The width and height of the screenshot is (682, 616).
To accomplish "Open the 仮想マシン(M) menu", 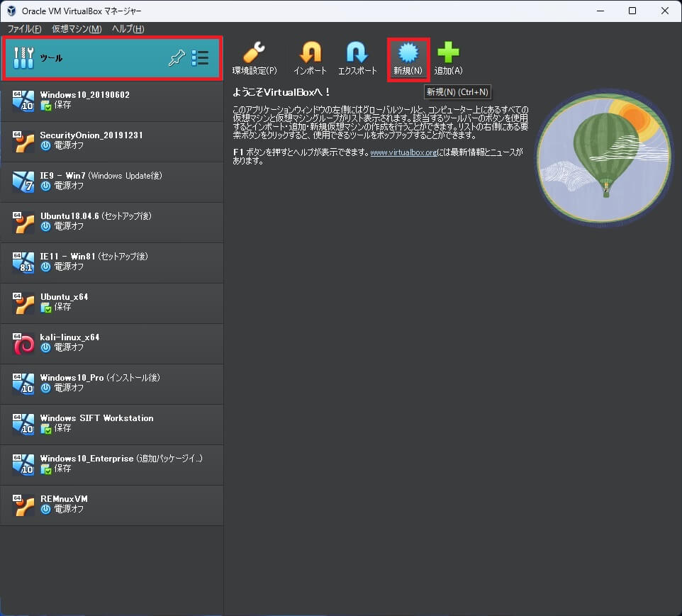I will [77, 29].
